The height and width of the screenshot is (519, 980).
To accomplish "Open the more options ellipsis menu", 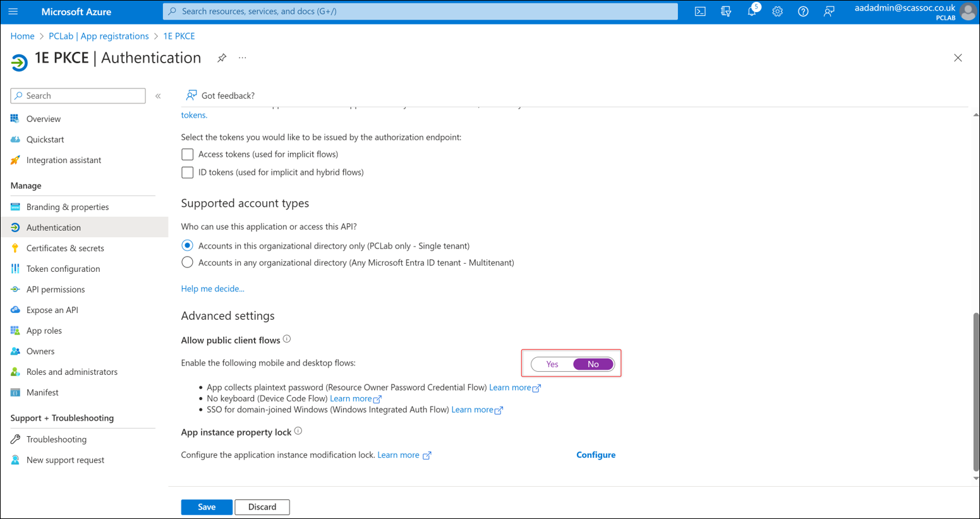I will coord(243,58).
